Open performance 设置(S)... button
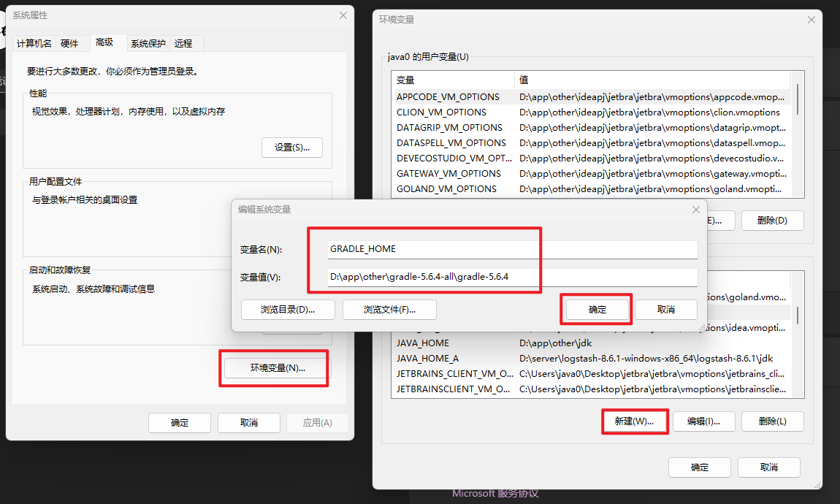This screenshot has height=504, width=840. click(291, 148)
